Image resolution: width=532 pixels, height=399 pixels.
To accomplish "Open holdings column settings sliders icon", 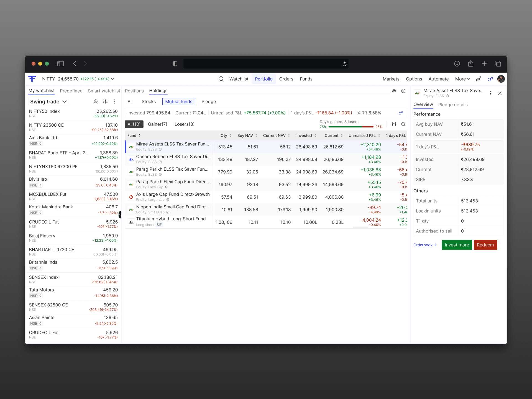I will point(394,124).
